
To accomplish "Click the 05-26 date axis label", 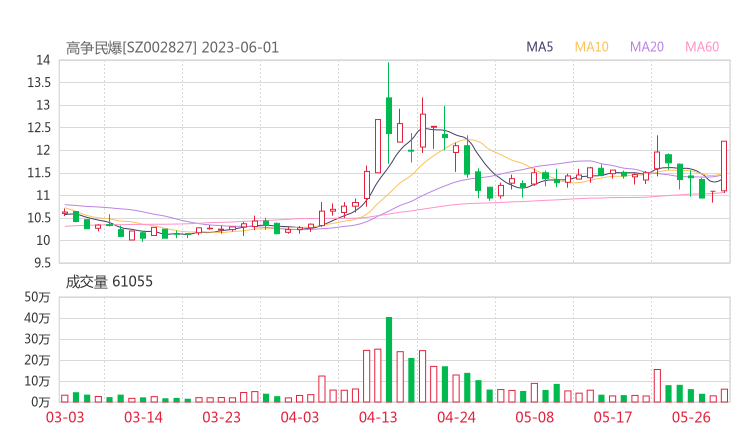I will click(691, 417).
